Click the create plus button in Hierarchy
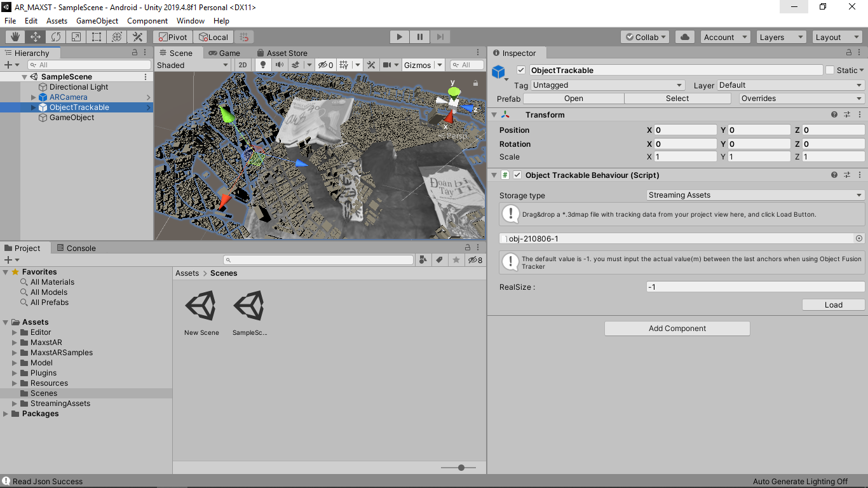Screen dimensions: 868x488 (8, 65)
